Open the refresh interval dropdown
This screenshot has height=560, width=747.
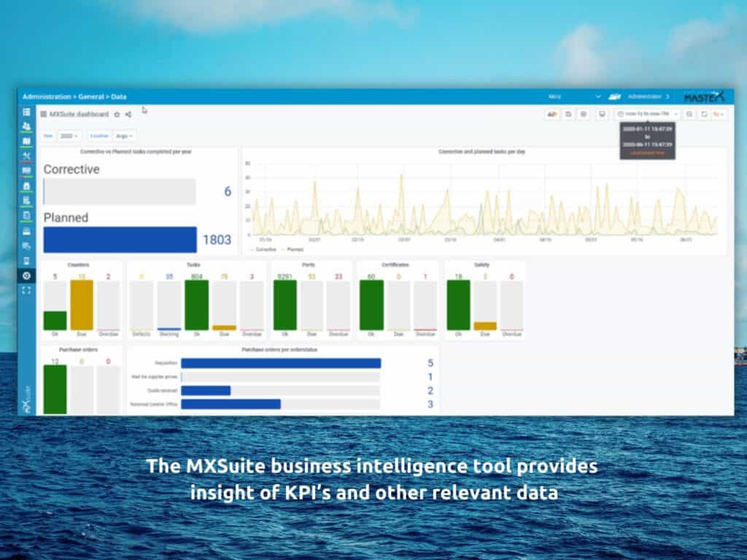click(x=719, y=114)
